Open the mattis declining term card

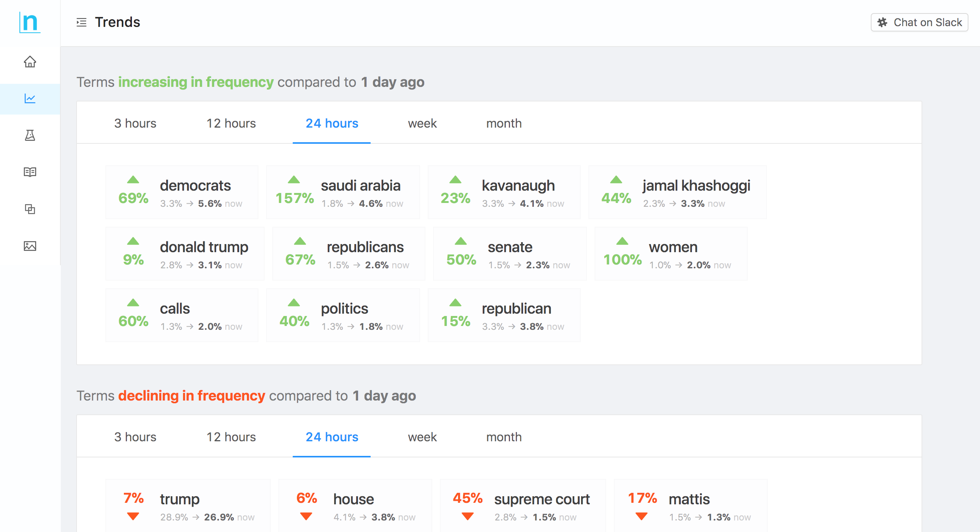(x=691, y=505)
